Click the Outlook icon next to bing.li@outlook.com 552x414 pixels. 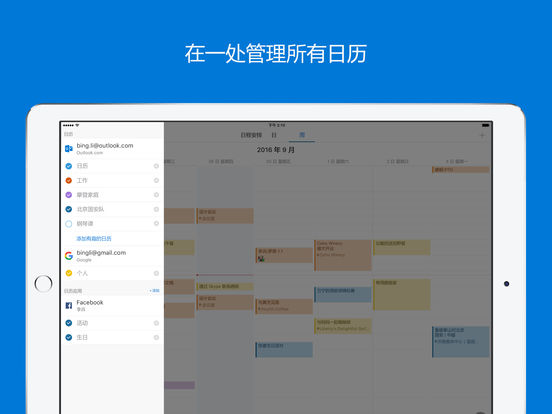click(x=69, y=149)
